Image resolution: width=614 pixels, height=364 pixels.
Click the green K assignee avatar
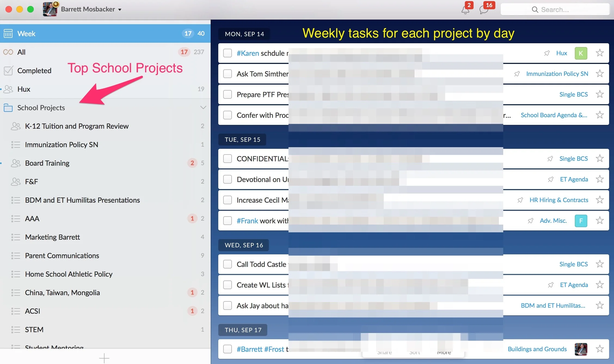pos(581,53)
